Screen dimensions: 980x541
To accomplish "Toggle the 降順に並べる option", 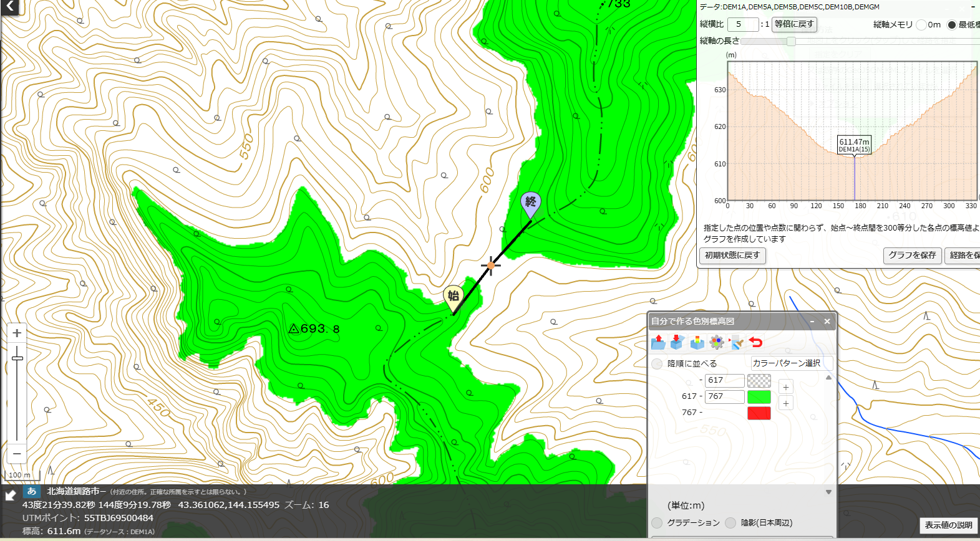I will (657, 364).
